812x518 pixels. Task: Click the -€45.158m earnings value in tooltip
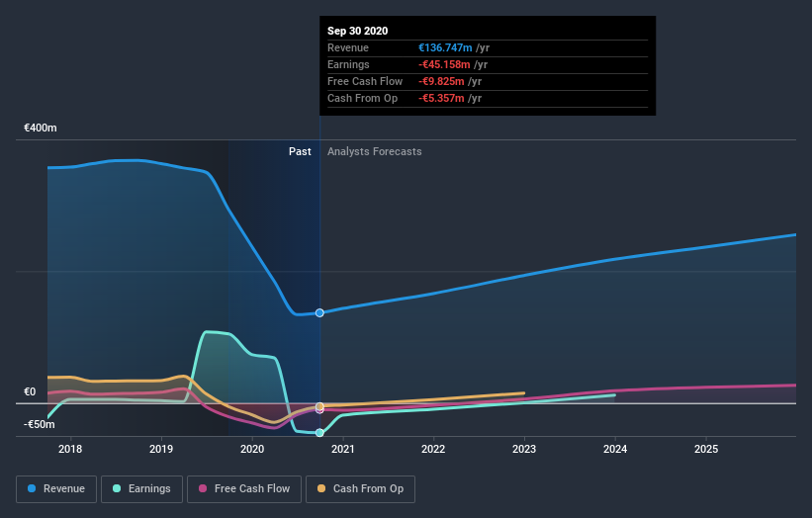(x=444, y=64)
